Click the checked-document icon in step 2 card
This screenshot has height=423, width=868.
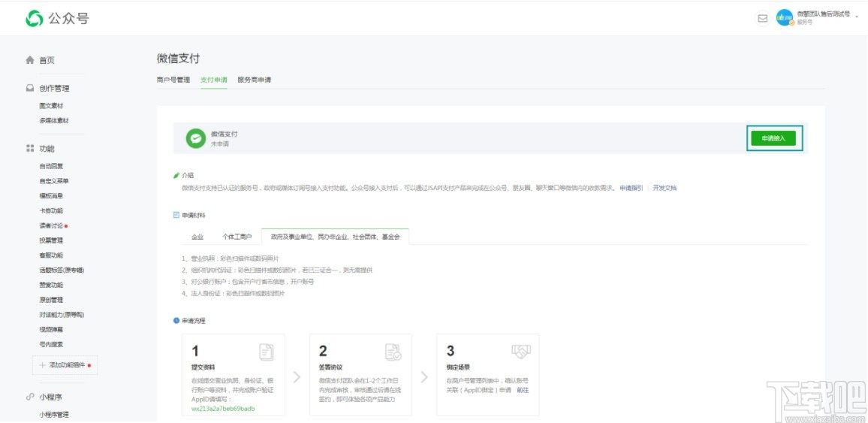coord(393,352)
